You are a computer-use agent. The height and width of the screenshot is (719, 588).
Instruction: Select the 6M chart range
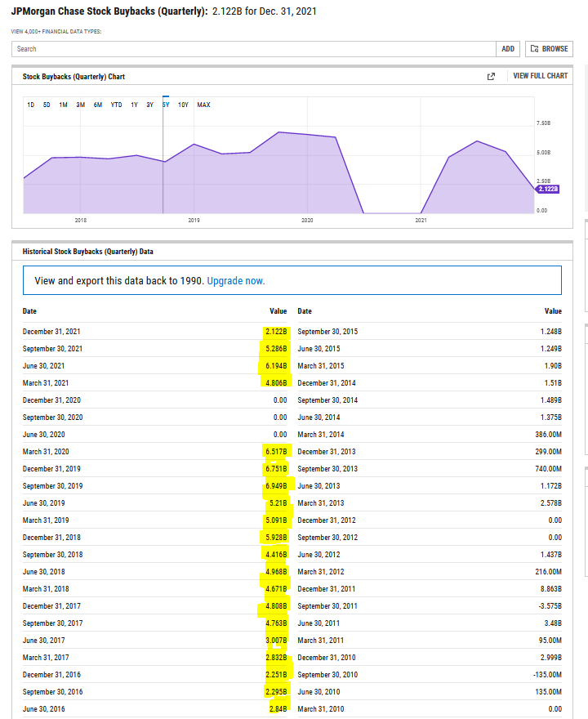click(98, 105)
